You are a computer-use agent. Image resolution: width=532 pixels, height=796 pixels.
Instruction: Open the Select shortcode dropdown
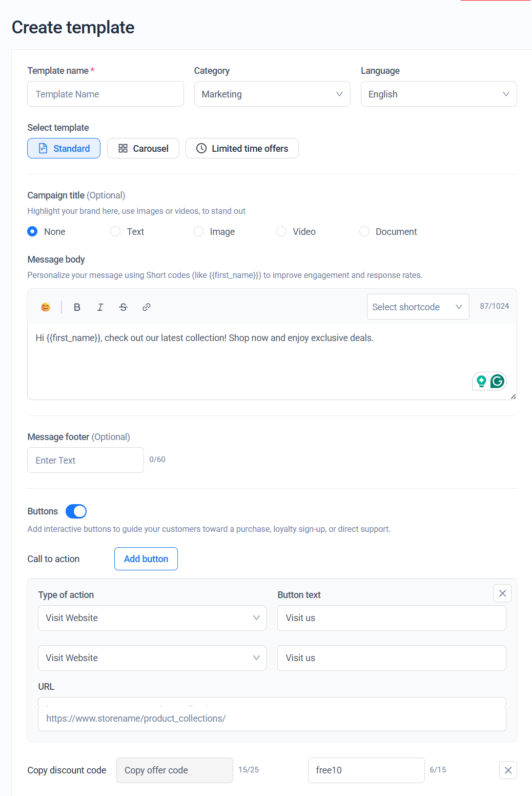click(x=418, y=307)
